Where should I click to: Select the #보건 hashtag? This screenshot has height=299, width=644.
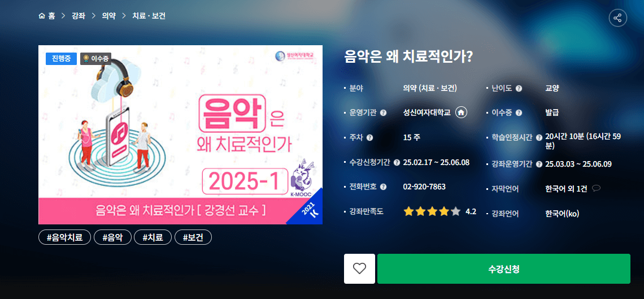(193, 237)
